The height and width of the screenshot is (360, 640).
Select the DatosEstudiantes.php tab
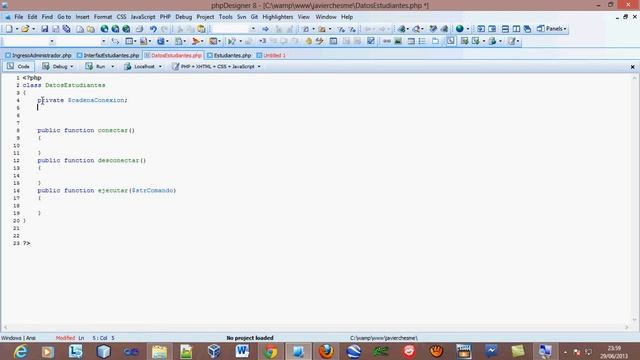173,56
